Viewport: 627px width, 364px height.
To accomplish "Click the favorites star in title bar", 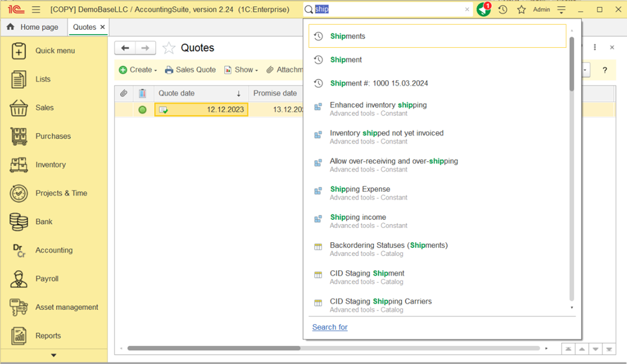I will pyautogui.click(x=521, y=10).
